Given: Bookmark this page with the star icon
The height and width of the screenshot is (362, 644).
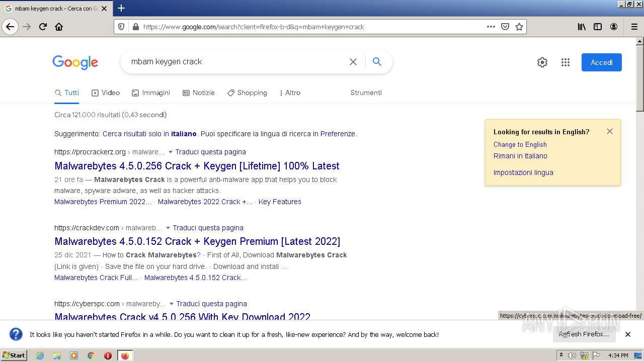Looking at the screenshot, I should click(x=519, y=27).
